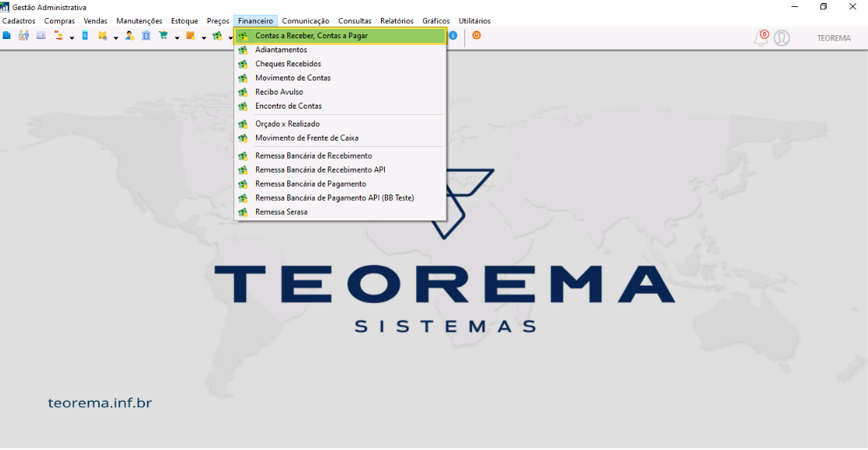Image resolution: width=868 pixels, height=450 pixels.
Task: Expand dropdown arrow next to yellow box icon
Action: pyautogui.click(x=116, y=38)
